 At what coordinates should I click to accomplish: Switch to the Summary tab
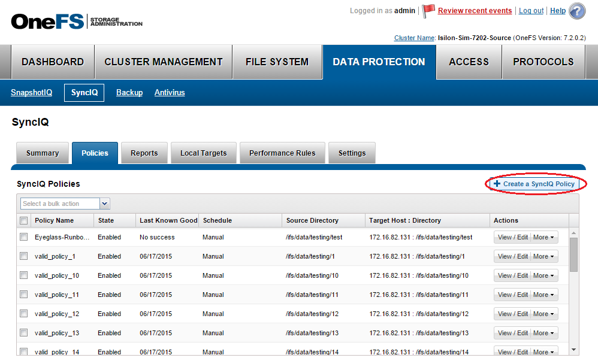click(x=43, y=153)
